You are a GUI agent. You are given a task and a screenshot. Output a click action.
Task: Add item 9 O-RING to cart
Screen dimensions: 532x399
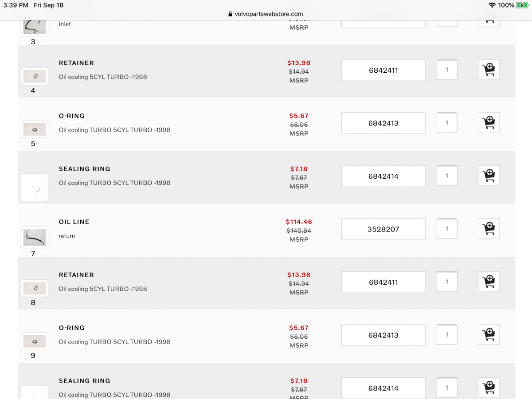(x=489, y=335)
